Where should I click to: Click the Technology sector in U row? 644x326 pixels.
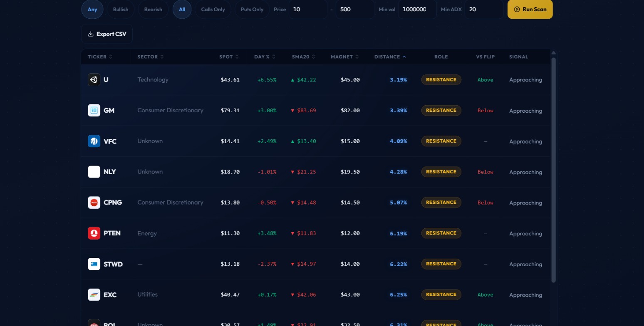coord(153,79)
